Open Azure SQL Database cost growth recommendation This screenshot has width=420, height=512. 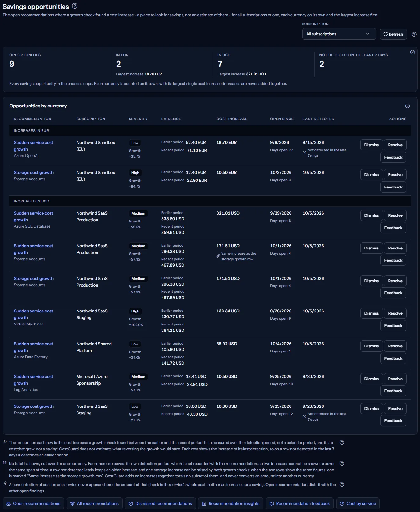(x=33, y=216)
